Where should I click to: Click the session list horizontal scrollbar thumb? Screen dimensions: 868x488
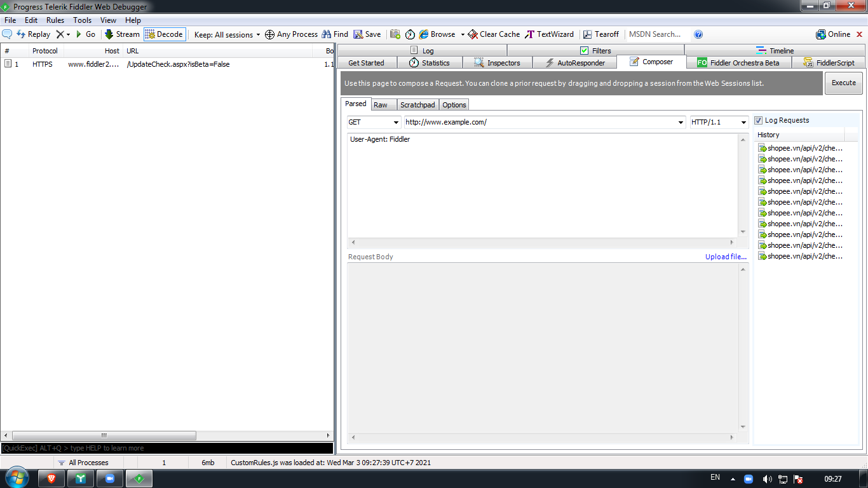[104, 435]
